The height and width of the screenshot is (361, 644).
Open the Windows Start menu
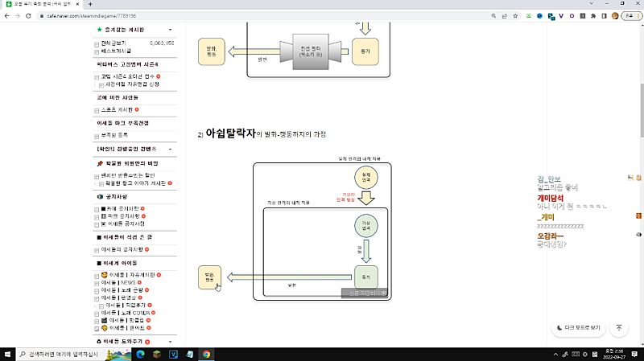[7, 354]
